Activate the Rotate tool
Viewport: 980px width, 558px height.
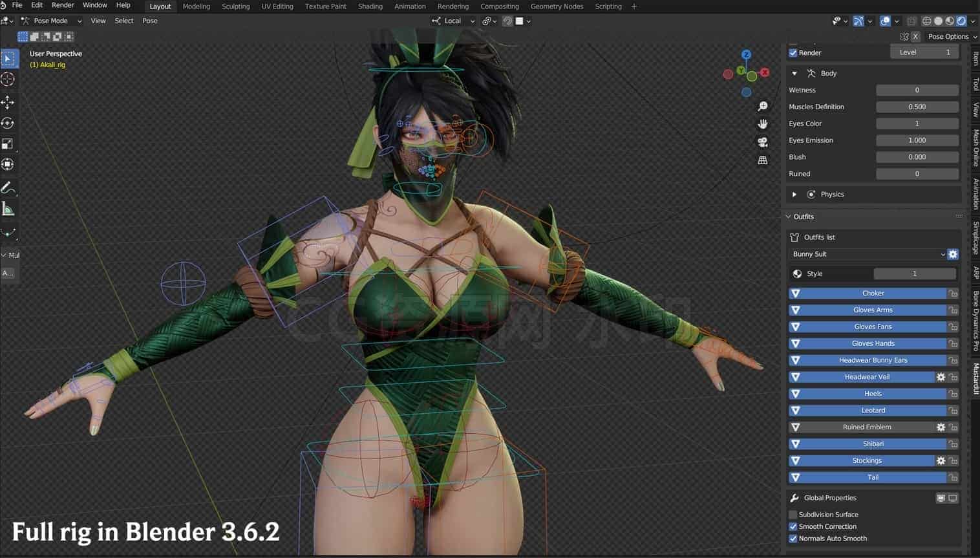(8, 123)
